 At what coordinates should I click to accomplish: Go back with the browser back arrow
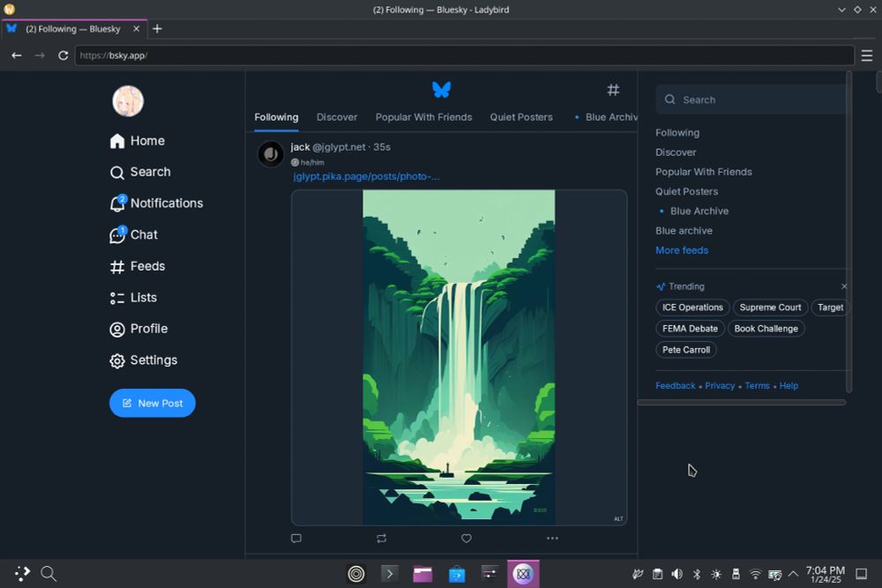(x=16, y=56)
